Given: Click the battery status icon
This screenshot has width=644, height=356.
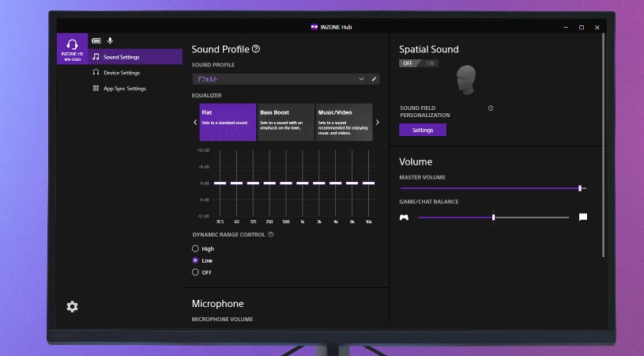Looking at the screenshot, I should click(96, 40).
